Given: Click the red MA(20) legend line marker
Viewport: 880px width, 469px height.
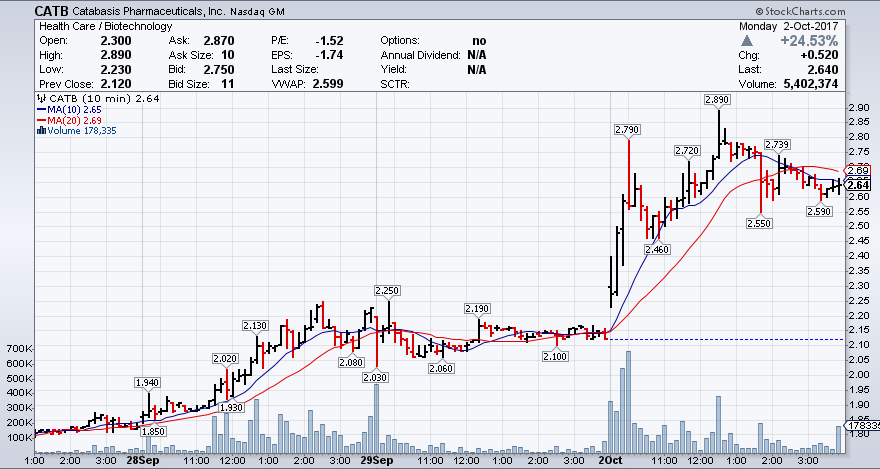Looking at the screenshot, I should click(x=40, y=120).
